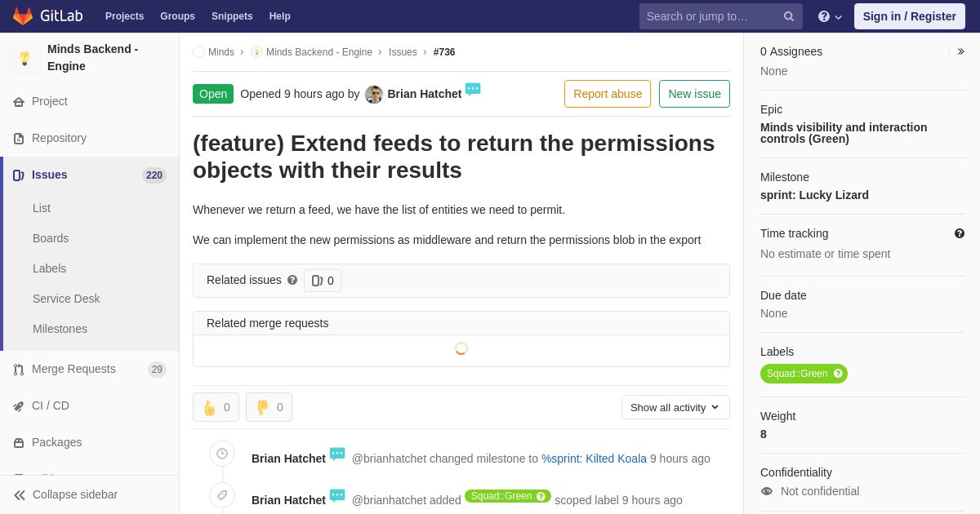The height and width of the screenshot is (514, 980).
Task: Select Boards under Issues
Action: 51,238
